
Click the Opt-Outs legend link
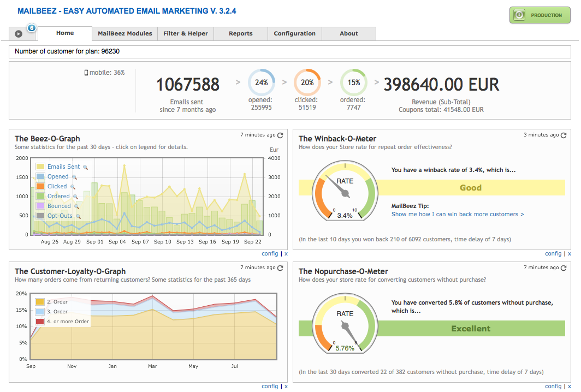coord(60,216)
